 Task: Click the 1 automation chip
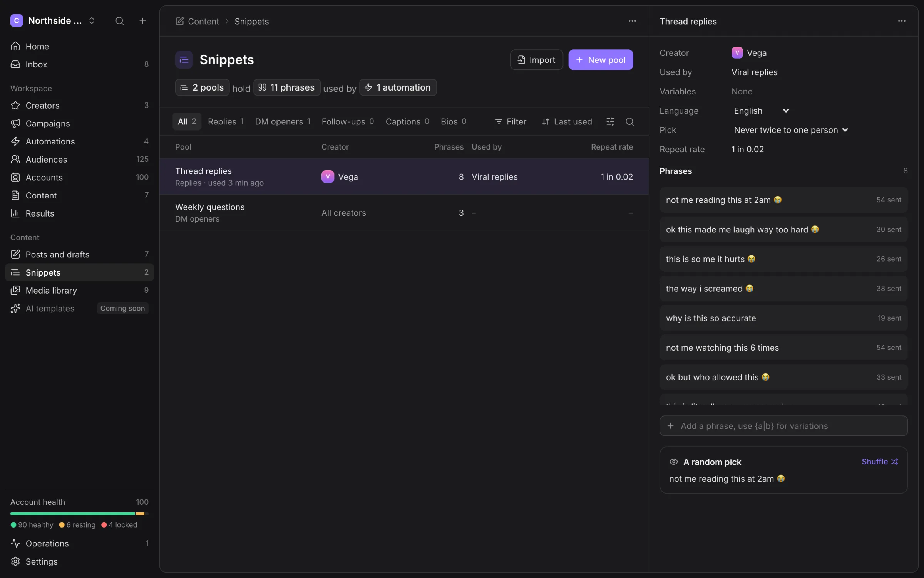click(x=398, y=87)
